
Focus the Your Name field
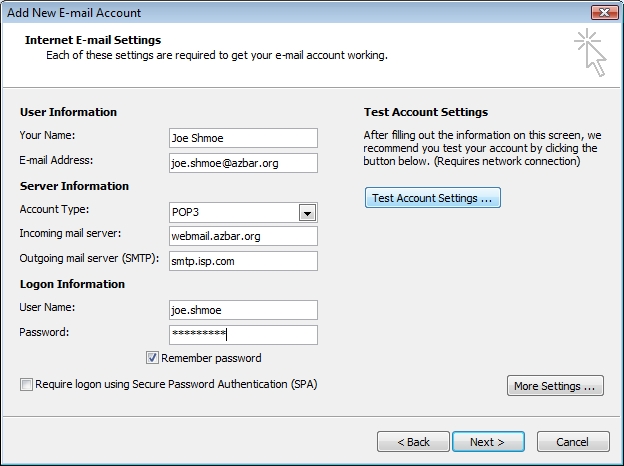tap(243, 138)
